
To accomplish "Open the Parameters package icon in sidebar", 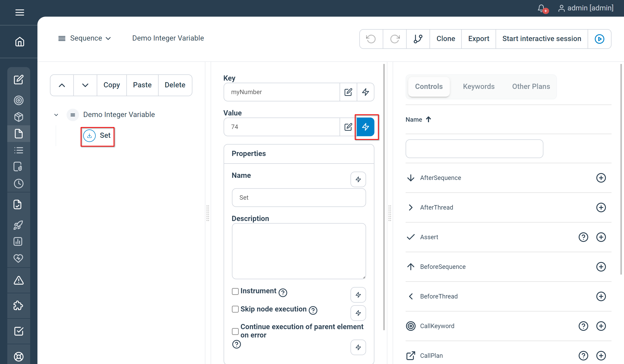I will [18, 117].
